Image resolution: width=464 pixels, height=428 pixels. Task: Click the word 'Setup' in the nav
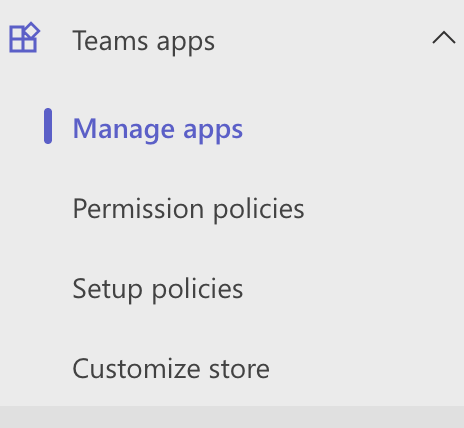pos(108,289)
